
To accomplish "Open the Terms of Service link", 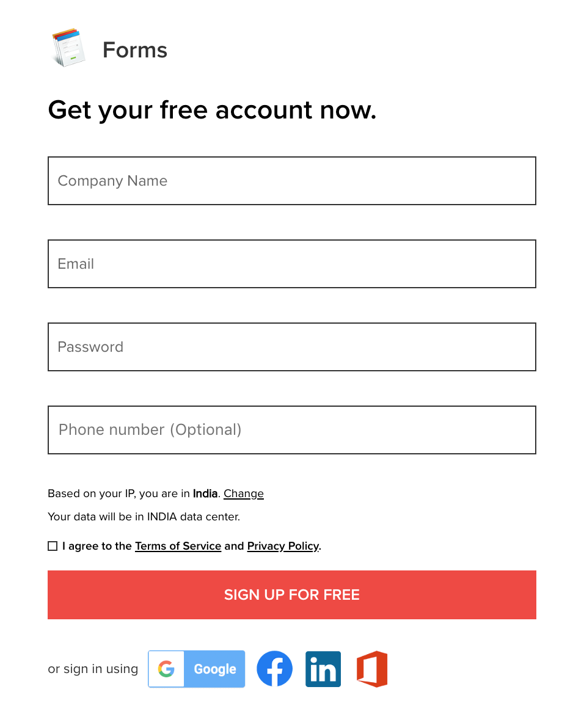I will [178, 546].
